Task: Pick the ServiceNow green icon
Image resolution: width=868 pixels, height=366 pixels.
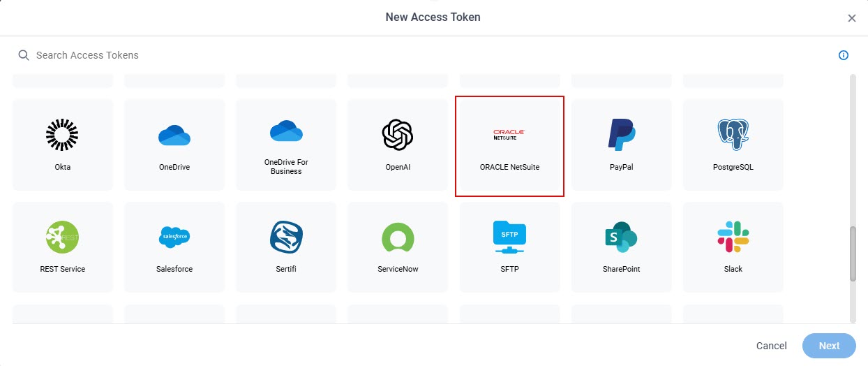Action: (398, 237)
